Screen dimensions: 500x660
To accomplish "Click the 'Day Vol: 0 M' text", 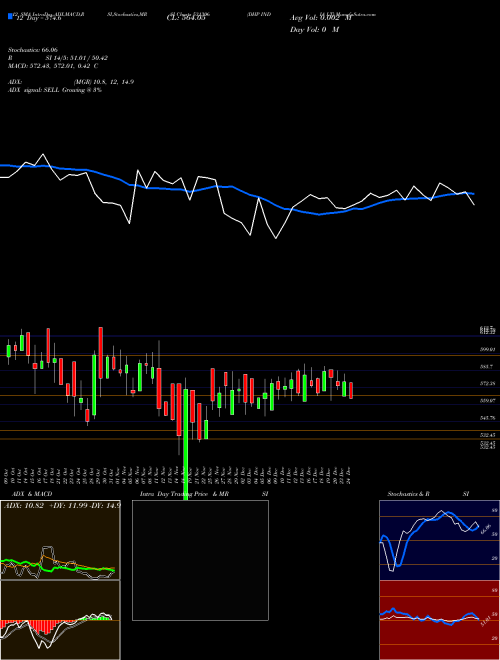I will (x=314, y=30).
